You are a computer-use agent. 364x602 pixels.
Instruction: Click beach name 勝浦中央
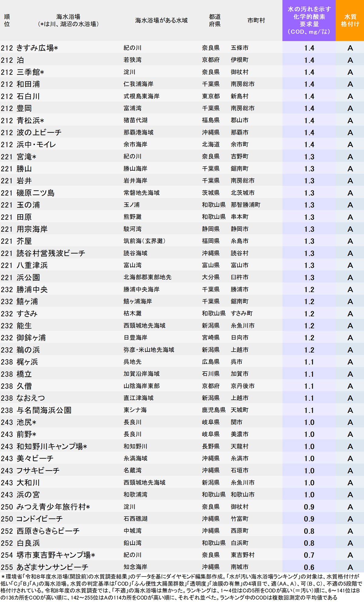coord(32,290)
